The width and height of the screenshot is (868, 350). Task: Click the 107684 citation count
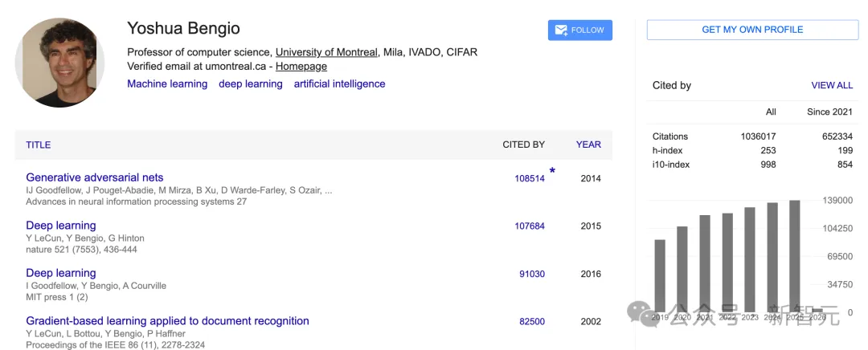(x=530, y=226)
